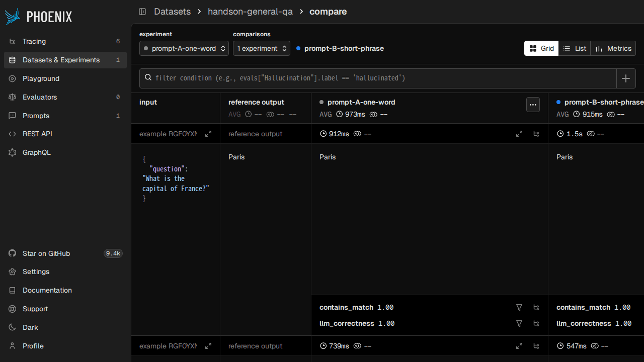Image resolution: width=644 pixels, height=362 pixels.
Task: Open Tracing in the sidebar
Action: [34, 41]
